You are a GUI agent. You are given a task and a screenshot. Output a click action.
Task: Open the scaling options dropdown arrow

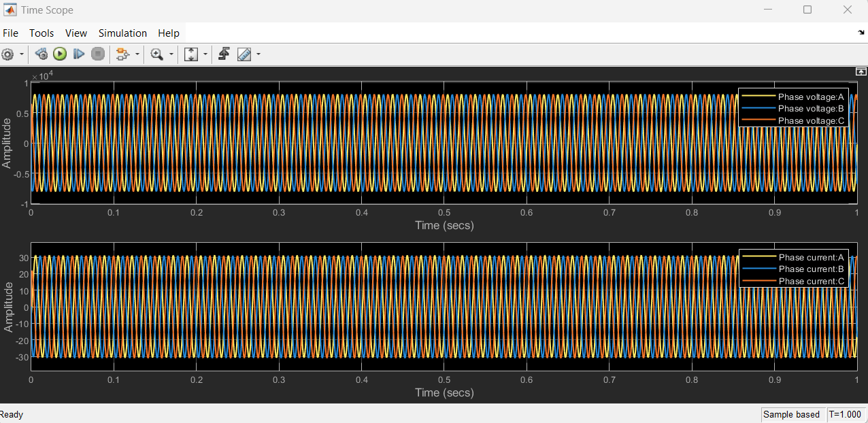pyautogui.click(x=205, y=54)
